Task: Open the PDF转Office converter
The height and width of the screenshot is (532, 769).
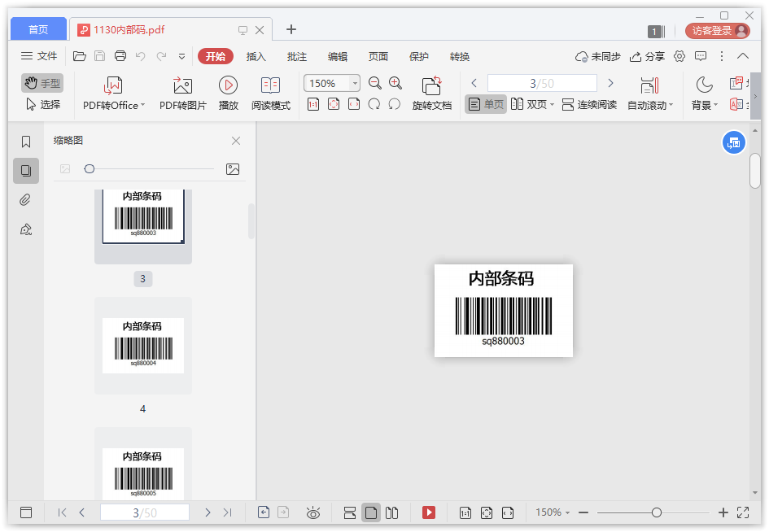Action: pos(114,94)
